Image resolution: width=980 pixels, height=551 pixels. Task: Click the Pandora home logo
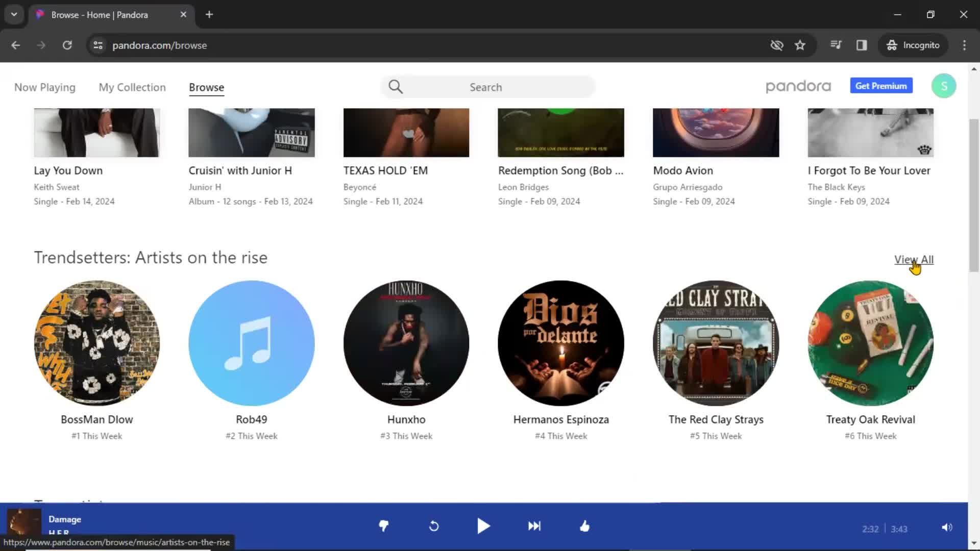pos(798,86)
